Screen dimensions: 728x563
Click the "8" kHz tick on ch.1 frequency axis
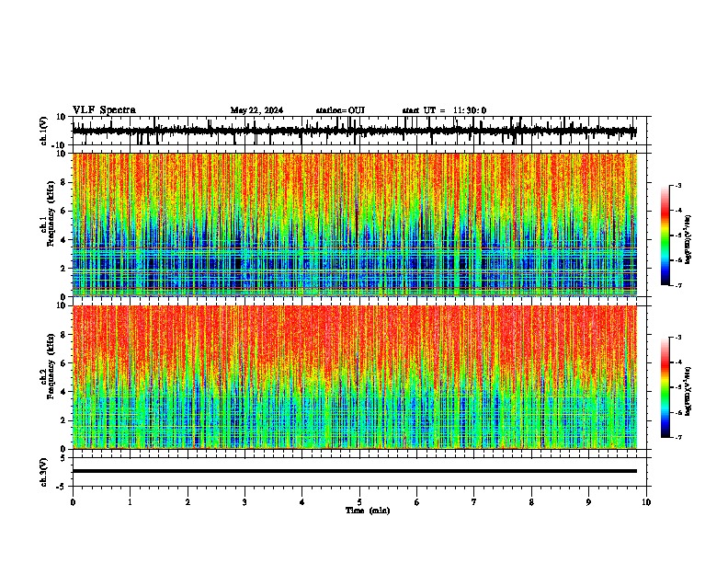64,182
